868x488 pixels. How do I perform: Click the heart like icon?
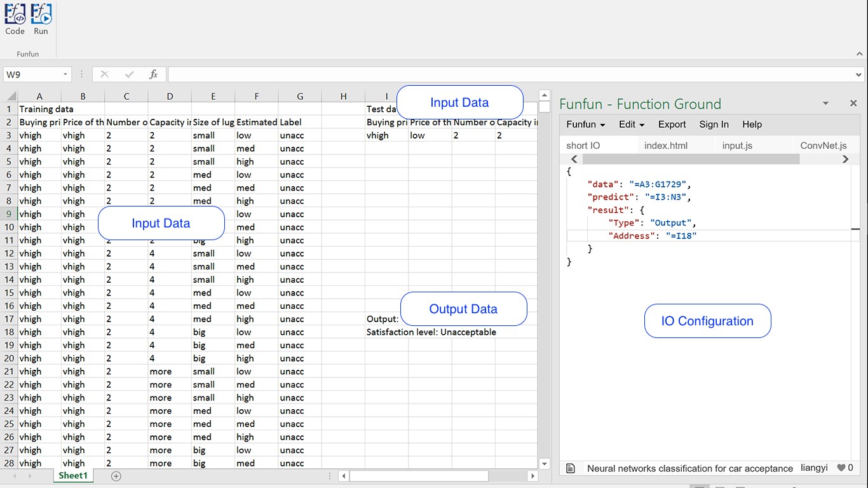[x=841, y=468]
